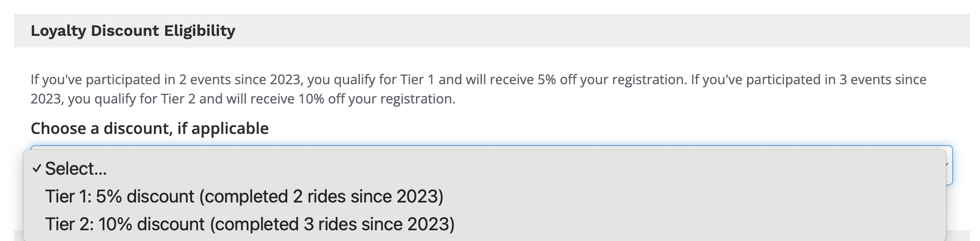Click the checkmark beside the Select… option
The width and height of the screenshot is (980, 241).
[x=37, y=169]
